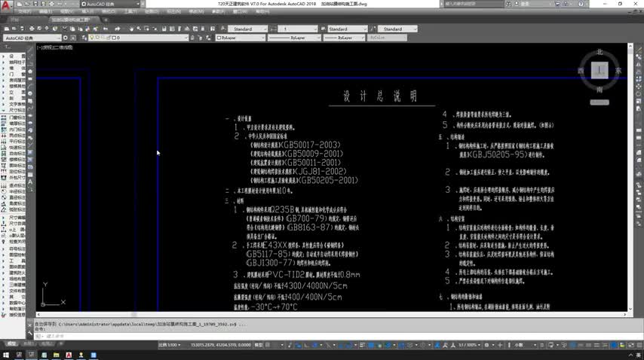Toggle the layer 0 on/off light bulb

tap(91, 38)
